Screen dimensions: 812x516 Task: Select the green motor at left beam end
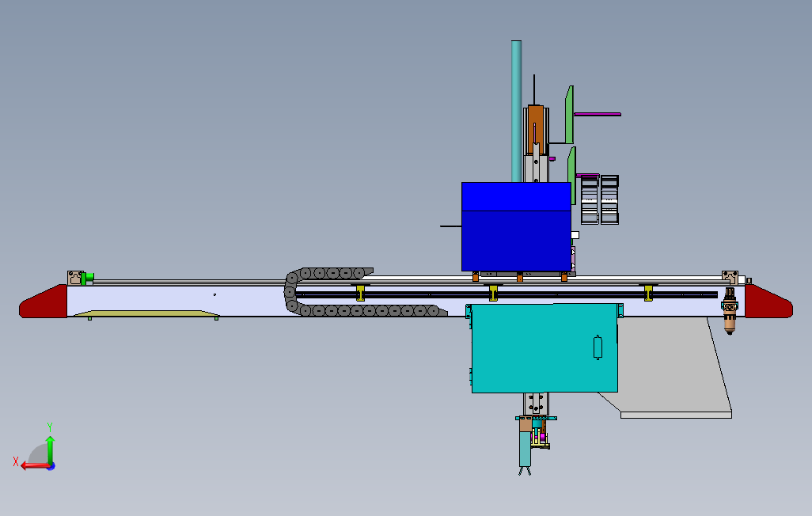click(x=87, y=279)
